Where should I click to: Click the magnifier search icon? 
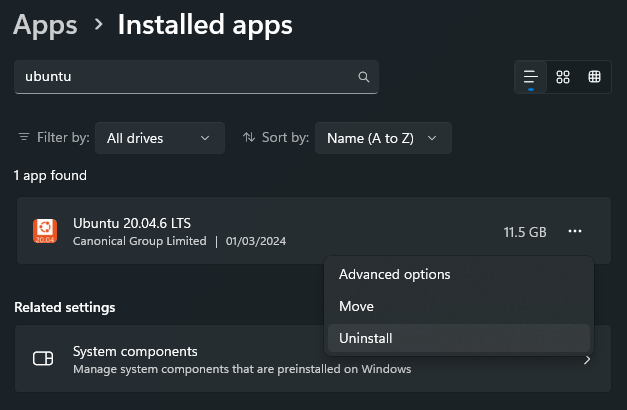364,77
